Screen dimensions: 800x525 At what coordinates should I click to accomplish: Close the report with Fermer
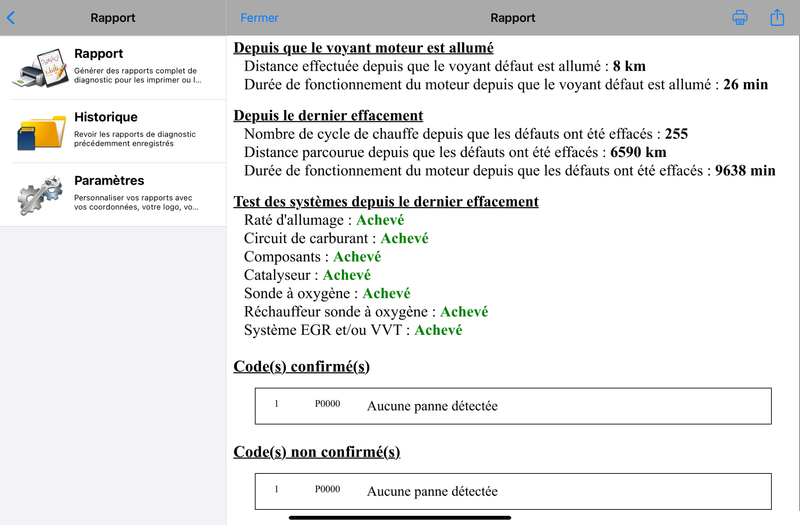259,18
